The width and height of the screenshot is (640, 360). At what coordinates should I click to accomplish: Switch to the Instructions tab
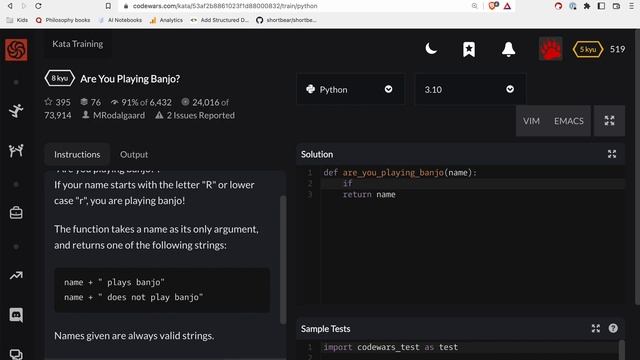coord(77,154)
